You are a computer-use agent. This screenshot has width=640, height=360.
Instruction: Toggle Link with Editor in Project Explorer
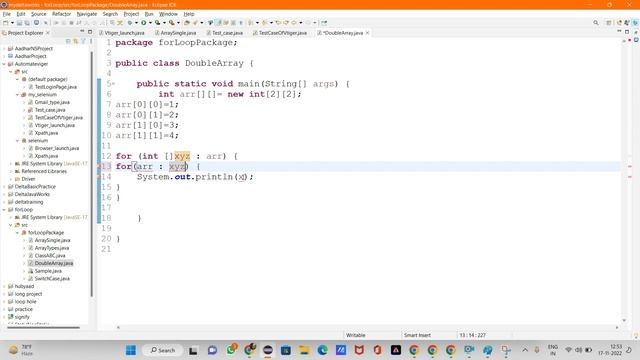pos(76,41)
